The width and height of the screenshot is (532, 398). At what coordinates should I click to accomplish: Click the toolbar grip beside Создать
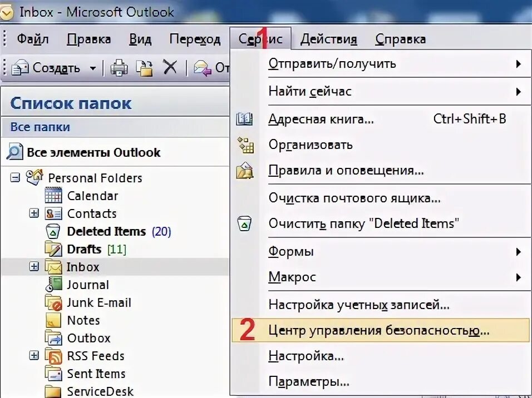click(x=4, y=67)
